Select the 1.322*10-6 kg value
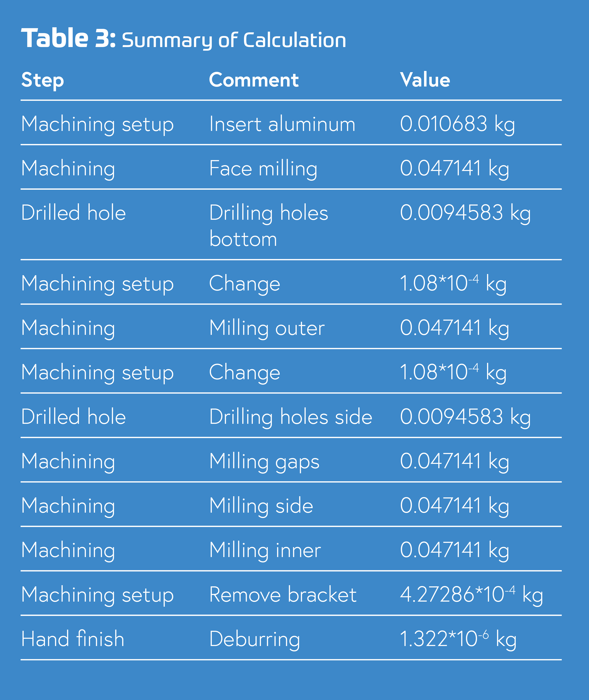 coord(458,639)
